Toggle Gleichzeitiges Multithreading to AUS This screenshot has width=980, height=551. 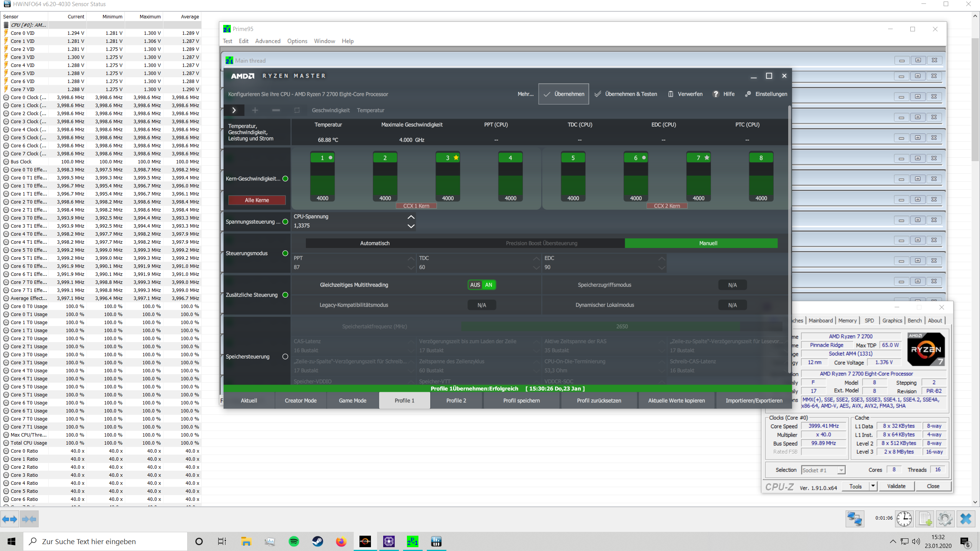pyautogui.click(x=475, y=285)
